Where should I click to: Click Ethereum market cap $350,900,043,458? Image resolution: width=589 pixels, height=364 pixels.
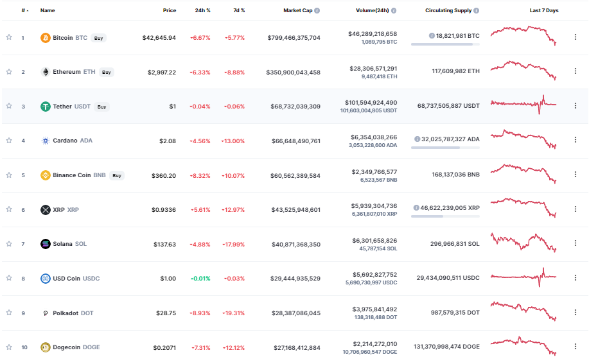point(294,72)
